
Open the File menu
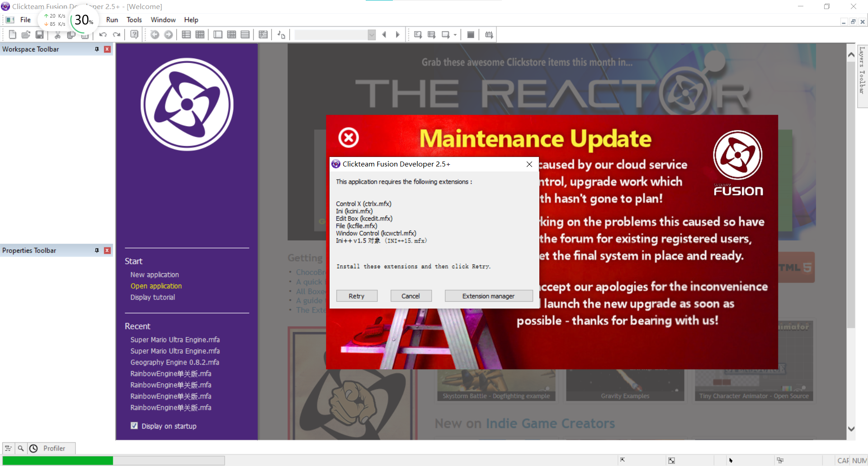click(x=25, y=20)
